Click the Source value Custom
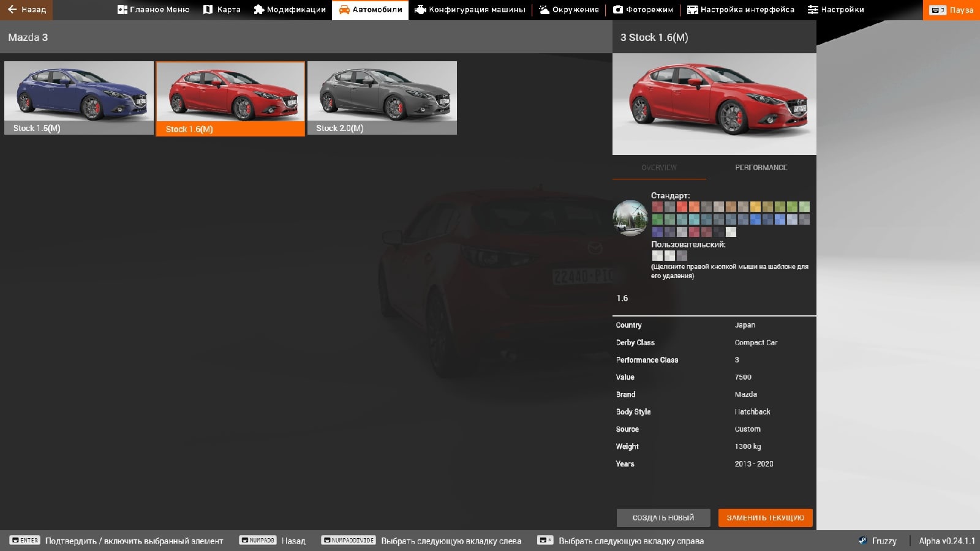 point(747,429)
